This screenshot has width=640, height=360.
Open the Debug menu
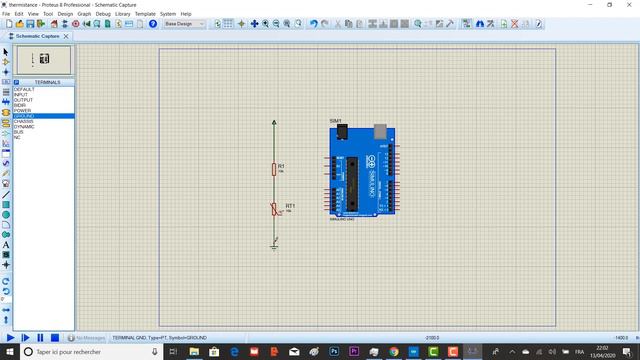[103, 14]
